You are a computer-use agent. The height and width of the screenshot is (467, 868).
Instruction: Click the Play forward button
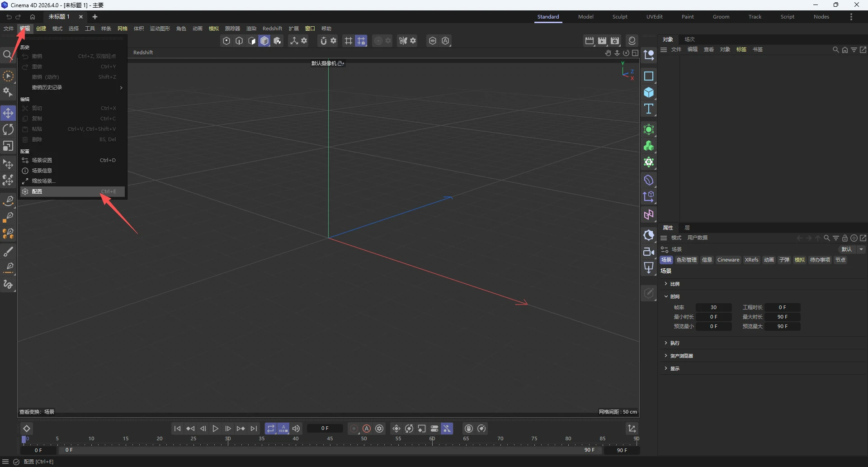[x=215, y=429]
